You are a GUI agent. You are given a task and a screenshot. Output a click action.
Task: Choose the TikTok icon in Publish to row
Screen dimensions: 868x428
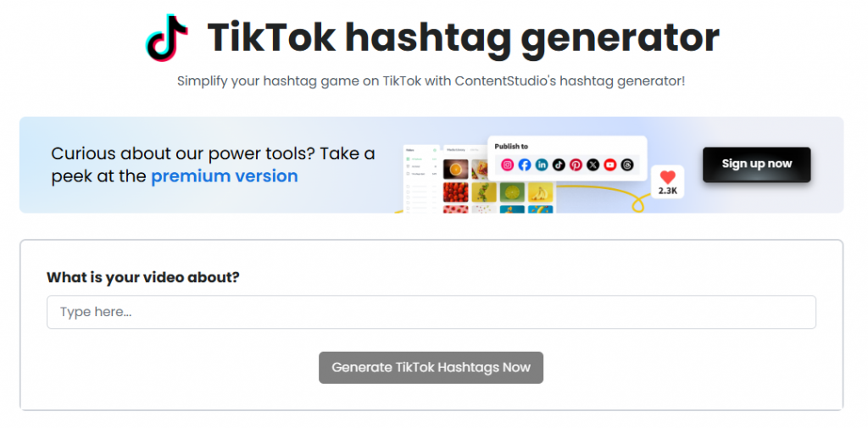point(559,164)
